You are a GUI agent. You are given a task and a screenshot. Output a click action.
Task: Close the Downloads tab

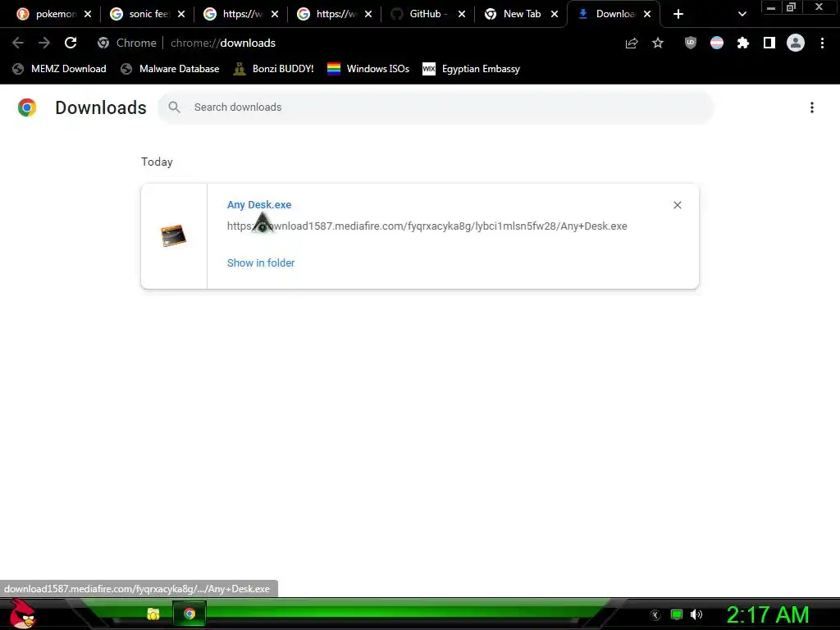(647, 14)
